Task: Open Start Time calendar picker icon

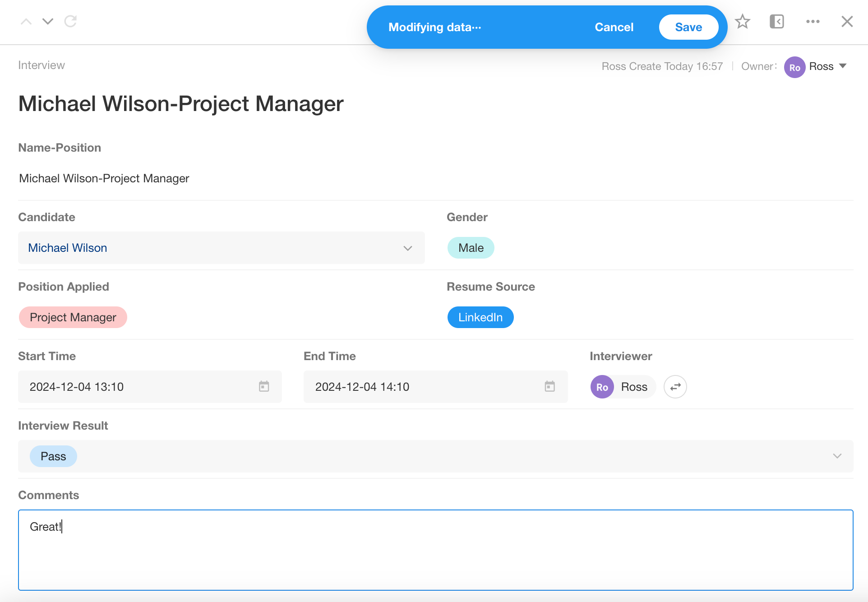Action: coord(264,386)
